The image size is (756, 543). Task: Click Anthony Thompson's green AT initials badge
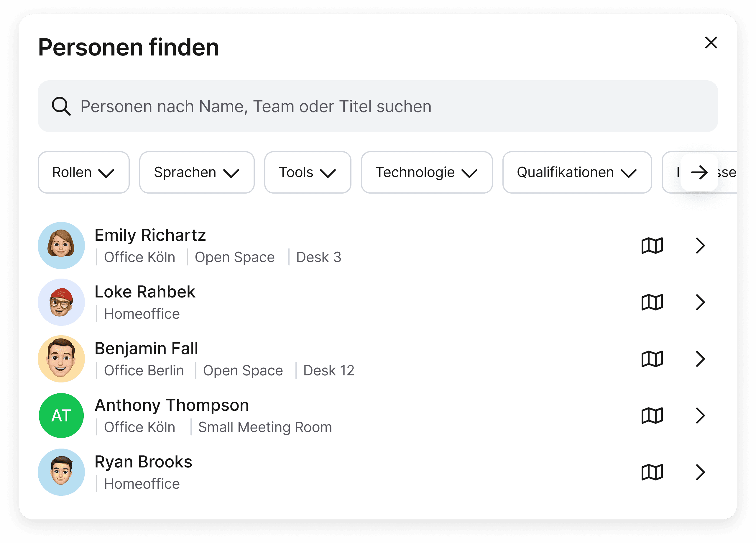(61, 415)
